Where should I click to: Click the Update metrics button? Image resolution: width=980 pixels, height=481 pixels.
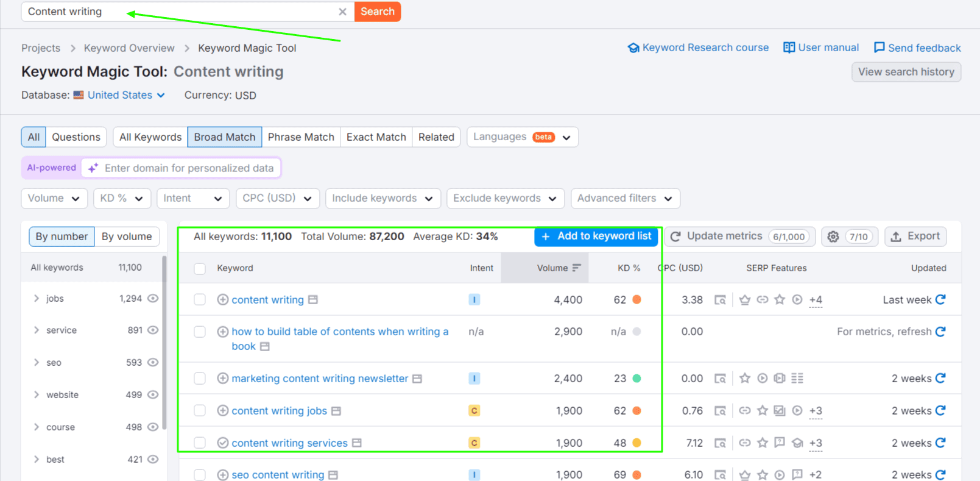click(740, 237)
